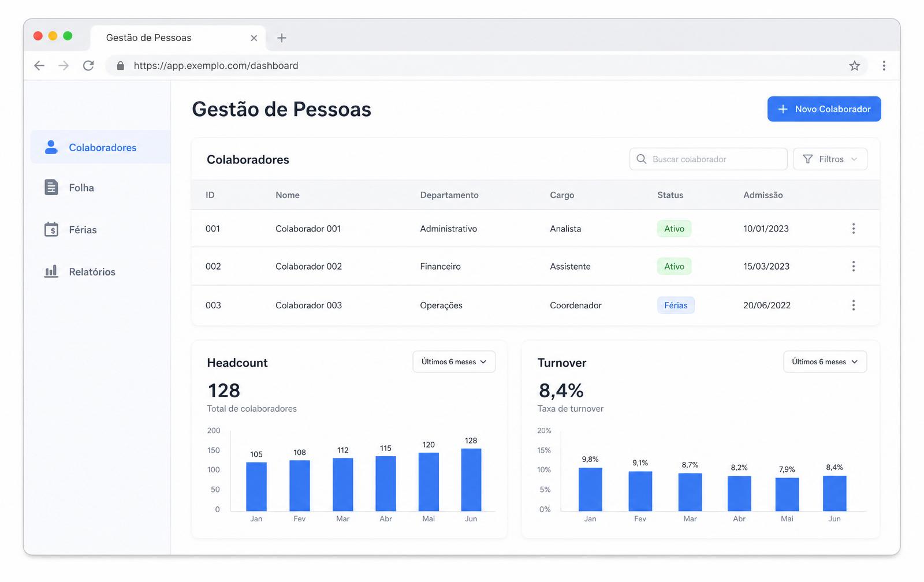This screenshot has height=582, width=924.
Task: Reload the page with refresh icon
Action: coord(88,66)
